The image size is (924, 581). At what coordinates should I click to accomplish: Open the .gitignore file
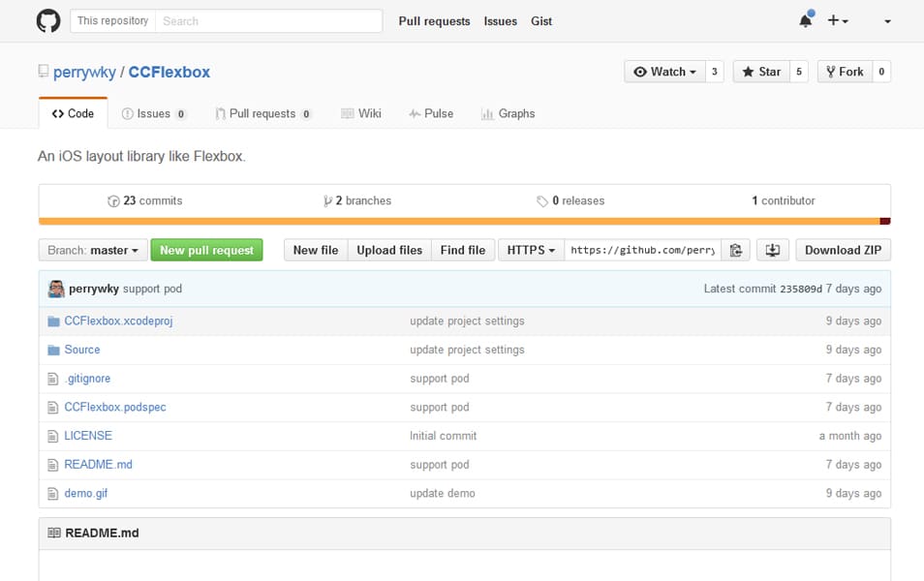(x=87, y=379)
